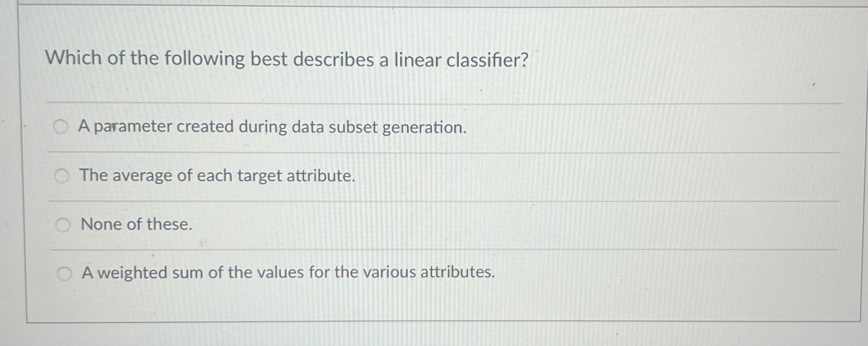Click the answer text about weighted sum of values
This screenshot has height=346, width=868.
pyautogui.click(x=288, y=272)
